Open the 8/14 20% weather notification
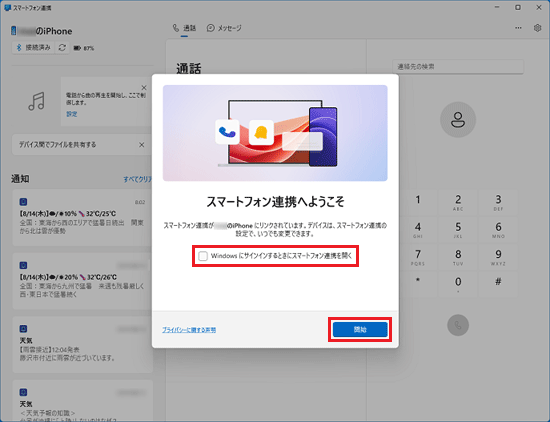 [83, 281]
